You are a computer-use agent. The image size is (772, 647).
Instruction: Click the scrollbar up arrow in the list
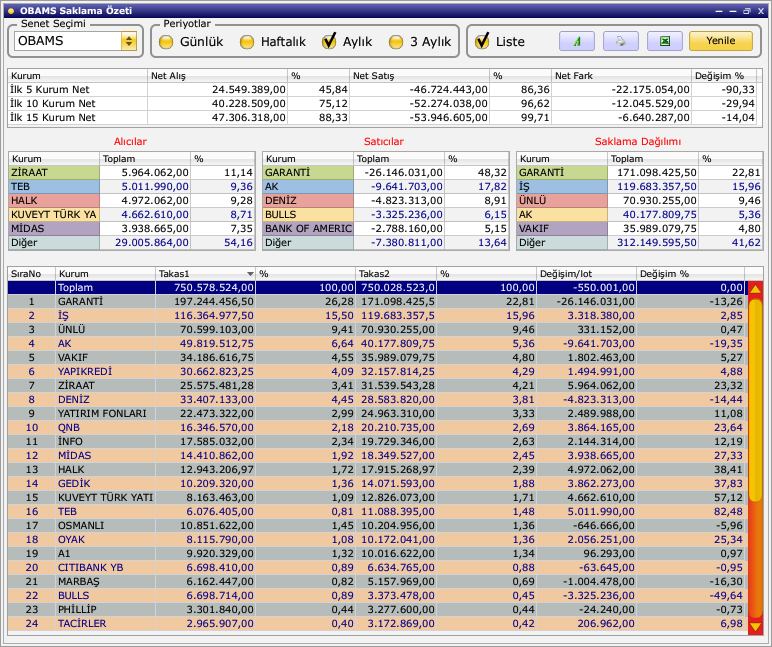(755, 289)
